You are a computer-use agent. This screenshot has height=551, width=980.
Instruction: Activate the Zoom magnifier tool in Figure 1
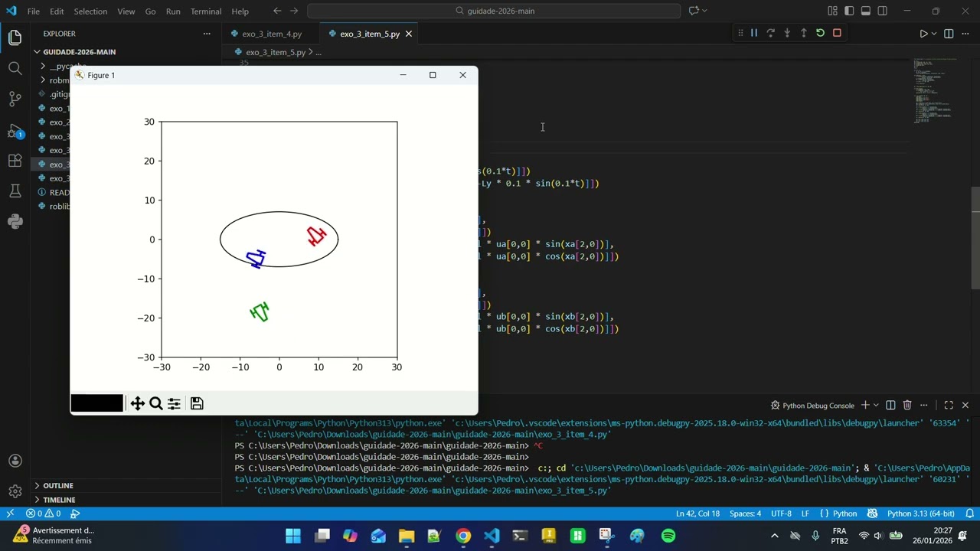155,403
